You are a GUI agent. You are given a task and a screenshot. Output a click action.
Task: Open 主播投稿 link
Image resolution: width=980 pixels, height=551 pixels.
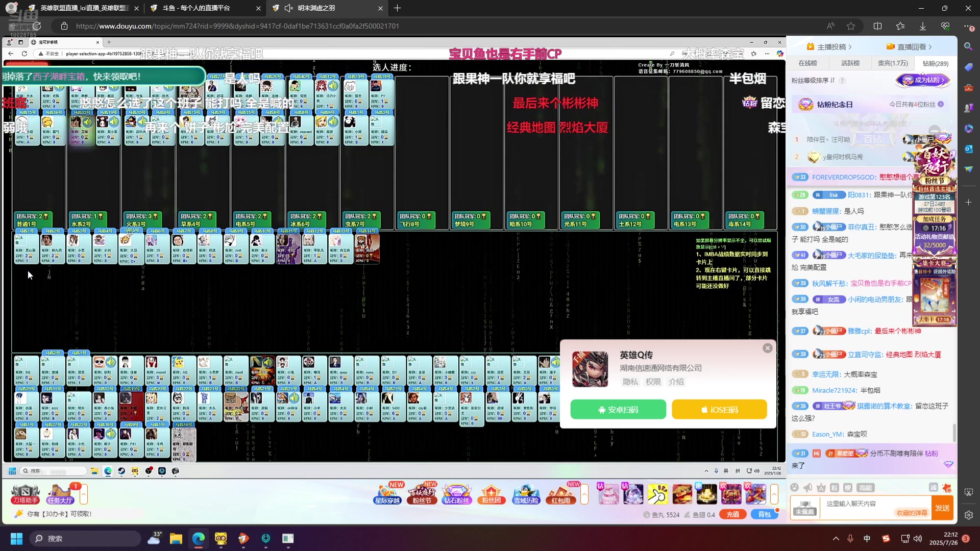(829, 47)
